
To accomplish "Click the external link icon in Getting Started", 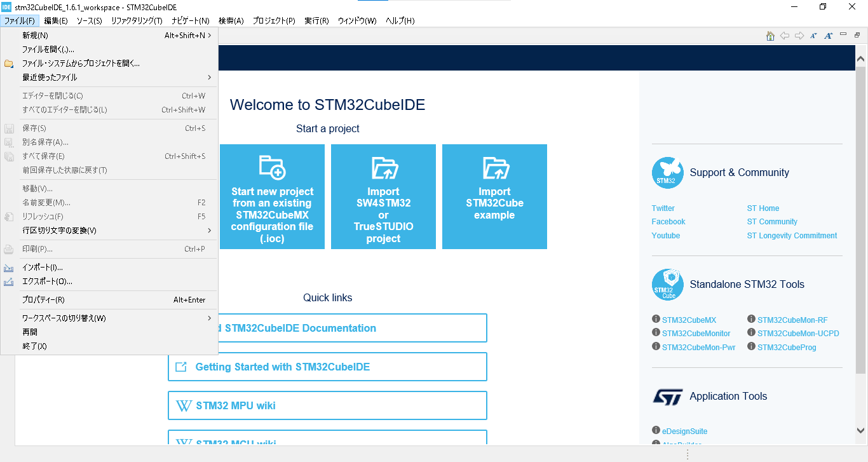I will [x=181, y=367].
